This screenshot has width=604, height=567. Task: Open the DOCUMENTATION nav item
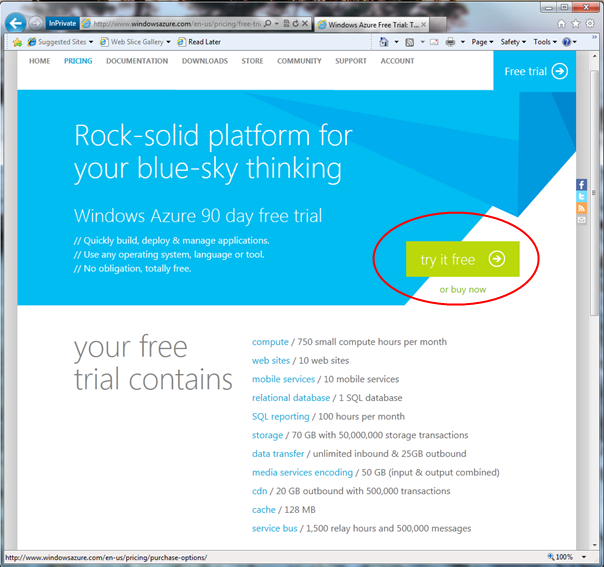coord(137,61)
